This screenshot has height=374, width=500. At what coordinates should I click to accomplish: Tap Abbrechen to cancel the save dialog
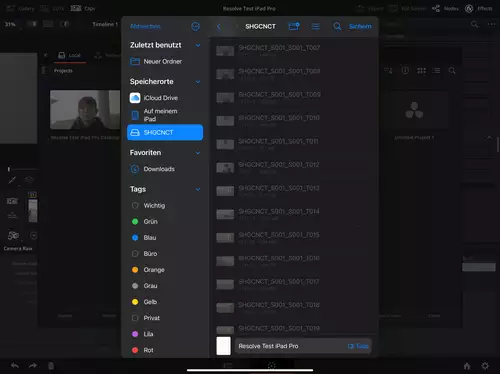145,26
